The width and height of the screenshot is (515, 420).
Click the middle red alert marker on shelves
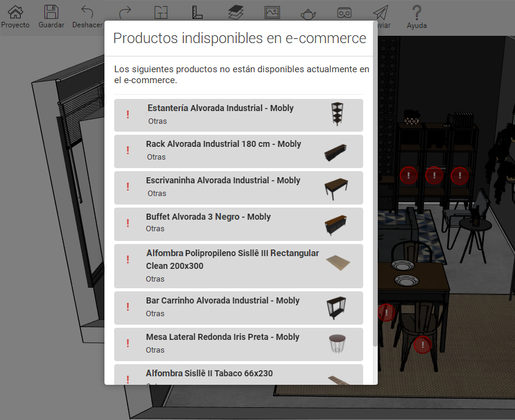click(434, 175)
